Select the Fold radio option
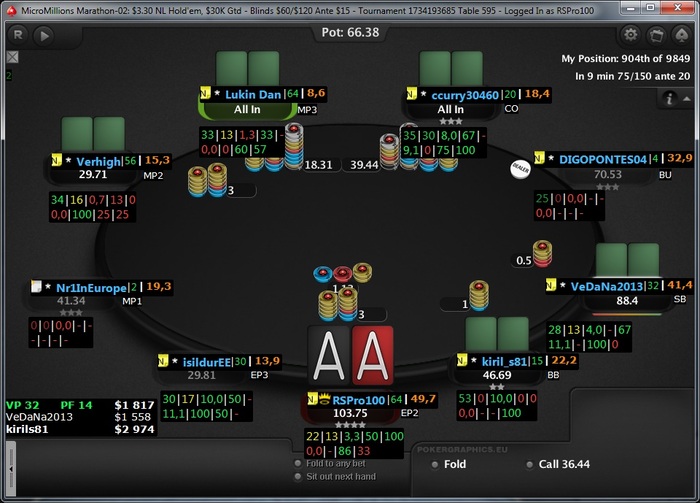Screen dimensions: 700x503 coord(449,465)
